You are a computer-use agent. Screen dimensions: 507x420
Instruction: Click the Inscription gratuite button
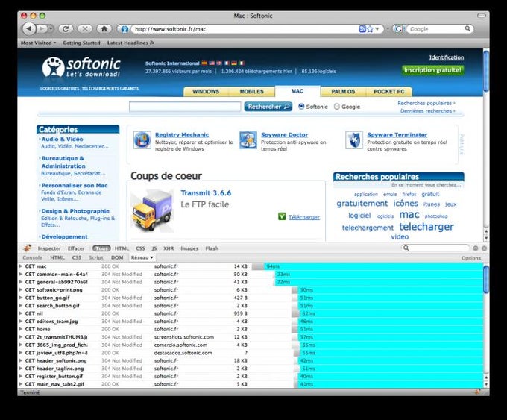(x=432, y=70)
